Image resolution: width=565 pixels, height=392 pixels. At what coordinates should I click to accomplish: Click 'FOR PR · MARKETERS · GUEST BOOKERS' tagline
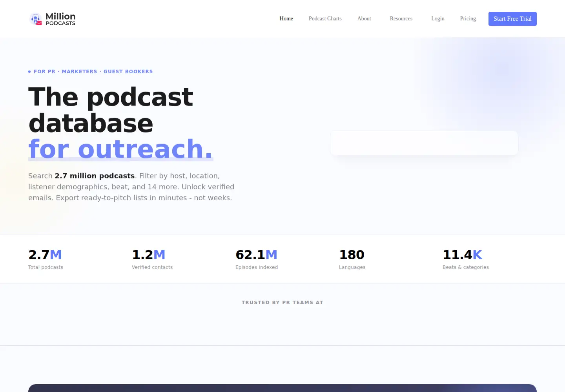(91, 71)
